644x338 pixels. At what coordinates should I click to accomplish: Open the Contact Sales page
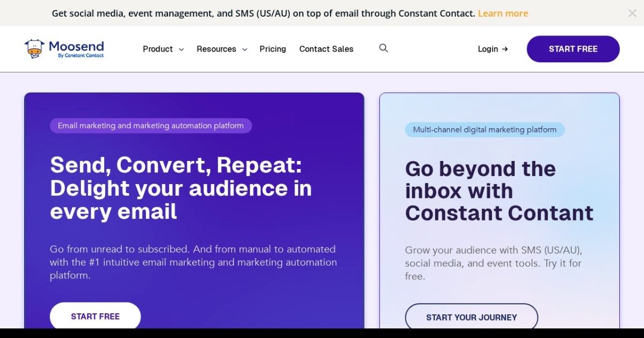coord(326,49)
